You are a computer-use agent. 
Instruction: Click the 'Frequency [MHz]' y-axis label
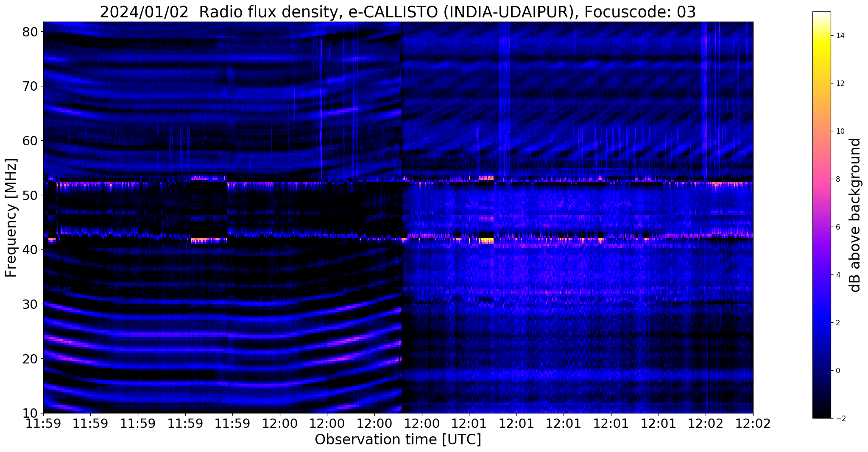(11, 218)
